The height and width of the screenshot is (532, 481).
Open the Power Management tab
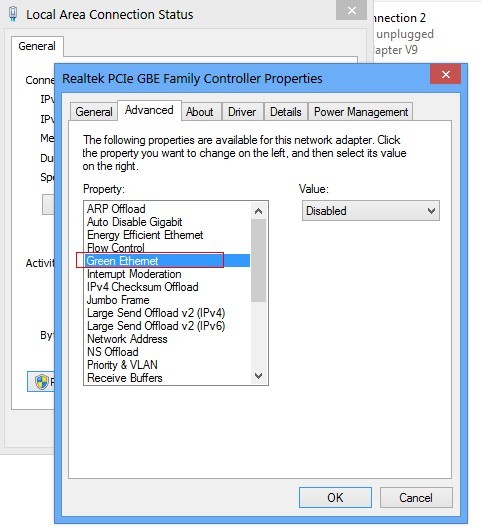click(x=361, y=112)
